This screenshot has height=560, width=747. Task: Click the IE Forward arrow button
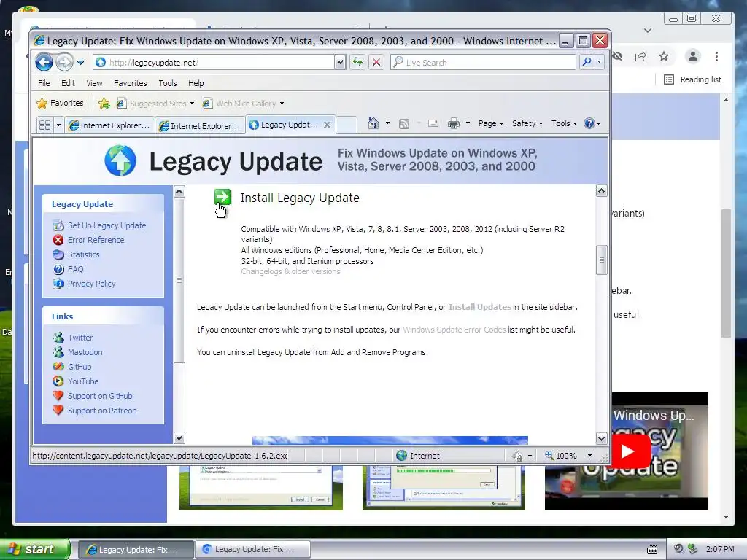[64, 62]
